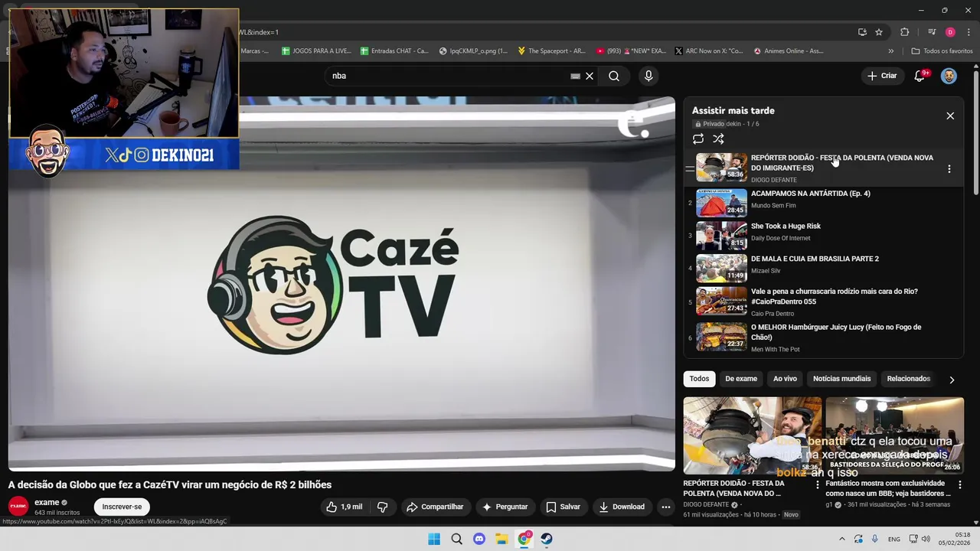Show hidden system tray icons

[842, 539]
